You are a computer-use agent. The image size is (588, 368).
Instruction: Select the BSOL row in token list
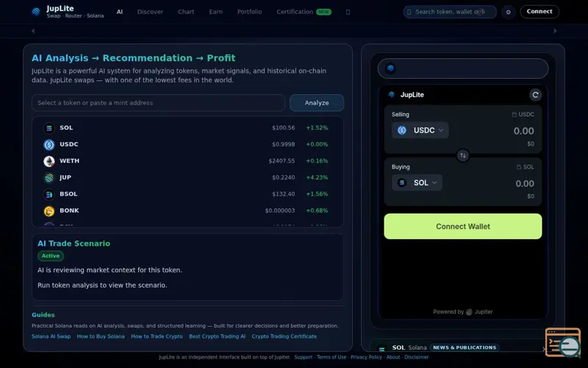[x=187, y=194]
